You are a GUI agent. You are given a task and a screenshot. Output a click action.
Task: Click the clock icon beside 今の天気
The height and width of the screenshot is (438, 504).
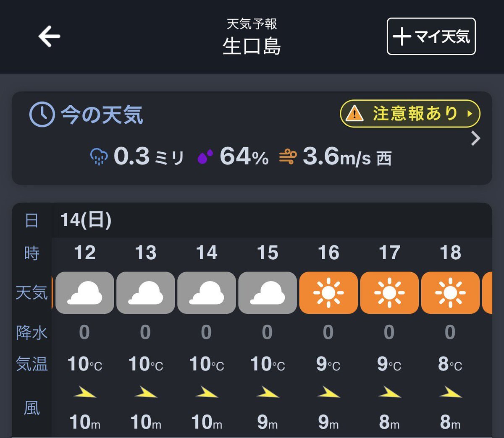[42, 114]
